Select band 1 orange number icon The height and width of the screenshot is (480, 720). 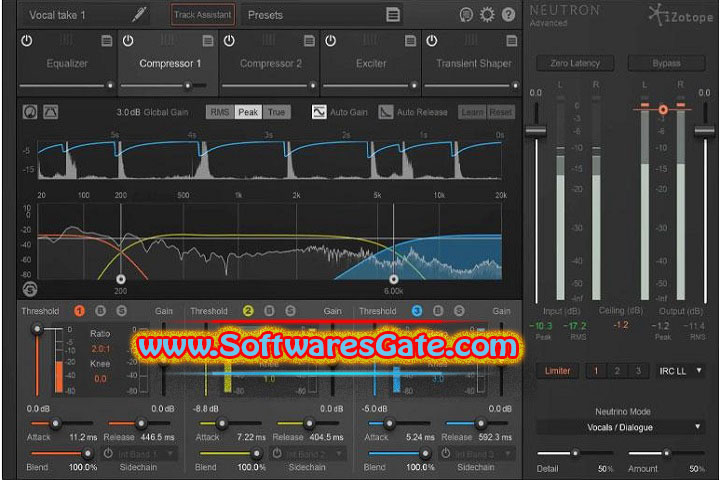pyautogui.click(x=79, y=311)
